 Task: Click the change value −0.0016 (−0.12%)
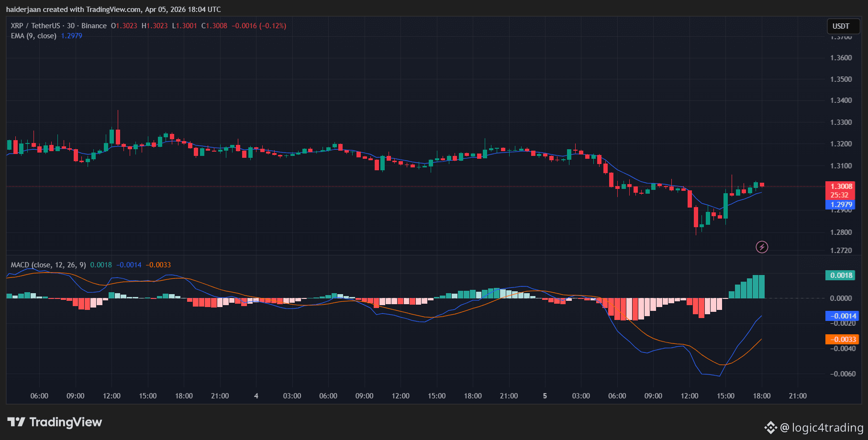(259, 26)
